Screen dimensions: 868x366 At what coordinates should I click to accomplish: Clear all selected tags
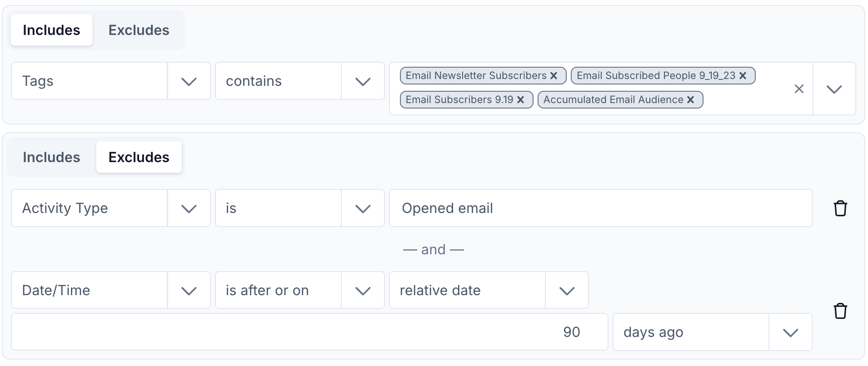(799, 89)
